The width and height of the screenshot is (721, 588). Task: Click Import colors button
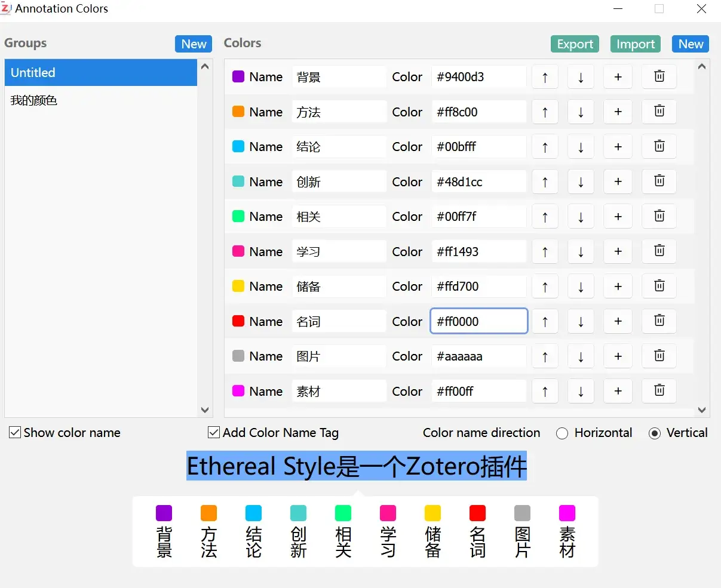pyautogui.click(x=635, y=44)
